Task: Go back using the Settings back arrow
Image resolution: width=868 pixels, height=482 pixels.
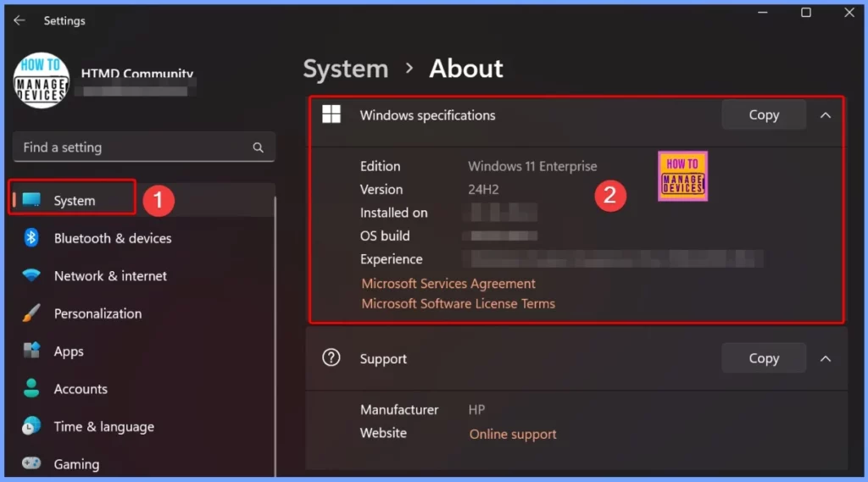Action: pyautogui.click(x=19, y=20)
